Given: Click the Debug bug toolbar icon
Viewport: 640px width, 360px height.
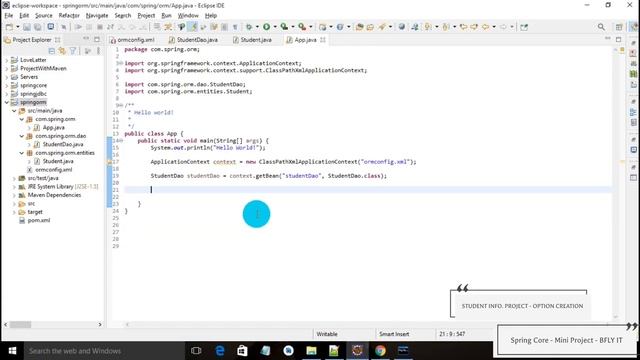Looking at the screenshot, I should (x=249, y=27).
